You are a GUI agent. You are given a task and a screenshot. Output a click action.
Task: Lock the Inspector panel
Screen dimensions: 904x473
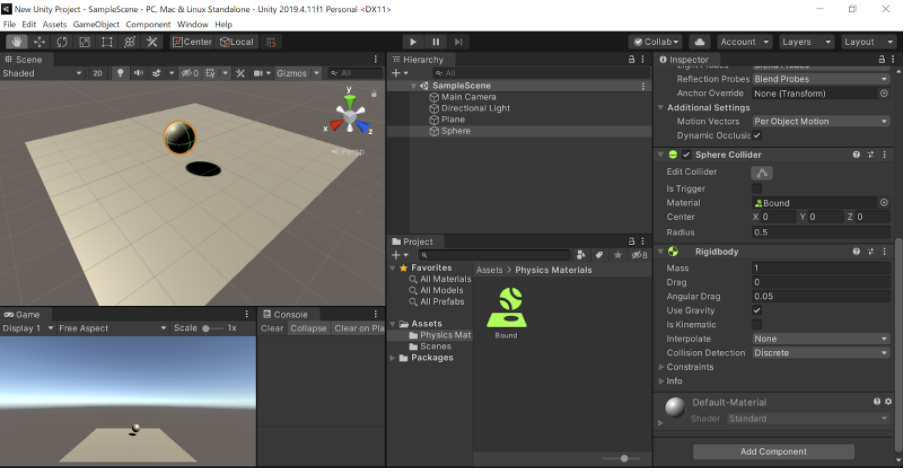point(881,59)
